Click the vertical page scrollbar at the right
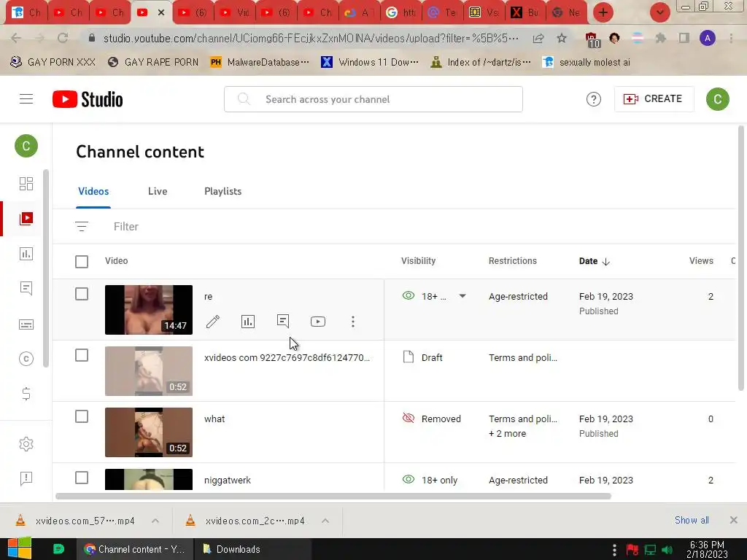747x560 pixels. click(741, 257)
